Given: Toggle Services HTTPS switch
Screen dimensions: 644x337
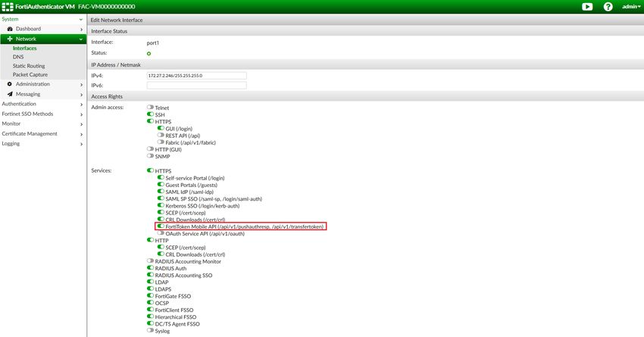Looking at the screenshot, I should tap(150, 170).
